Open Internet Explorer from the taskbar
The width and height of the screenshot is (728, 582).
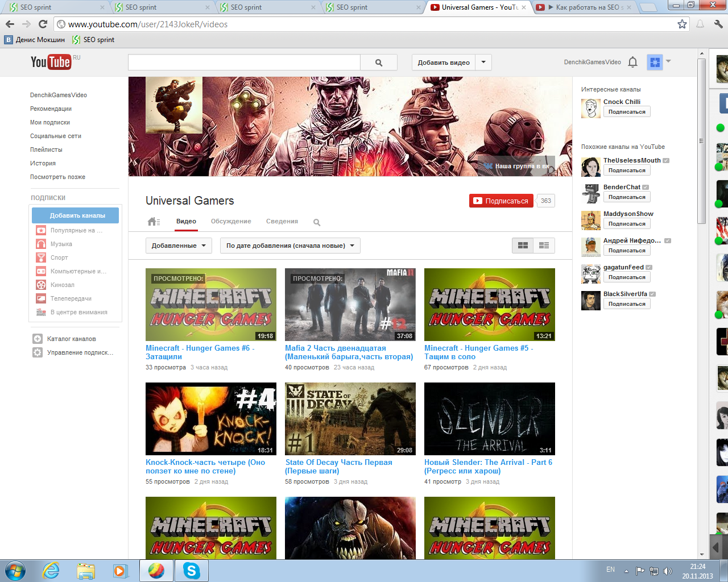51,571
